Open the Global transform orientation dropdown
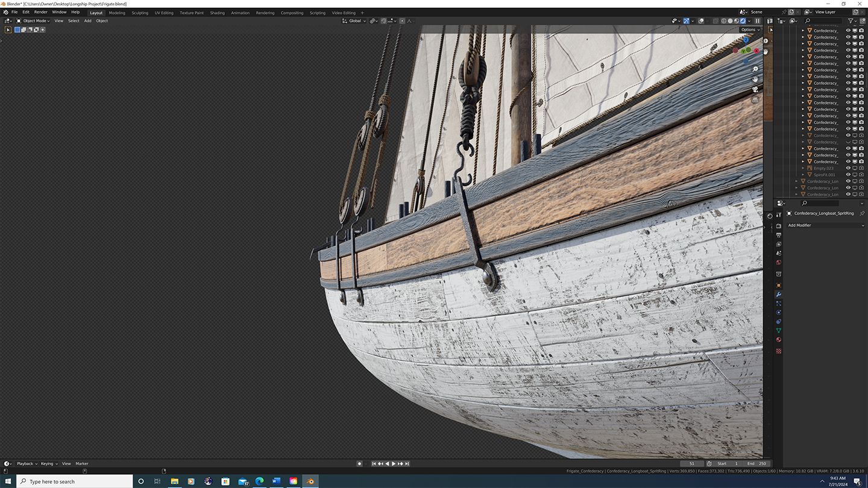The image size is (868, 488). 354,20
